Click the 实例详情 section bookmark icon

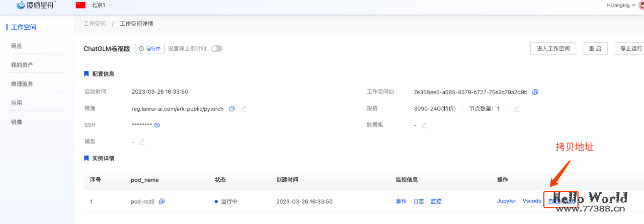(87, 159)
